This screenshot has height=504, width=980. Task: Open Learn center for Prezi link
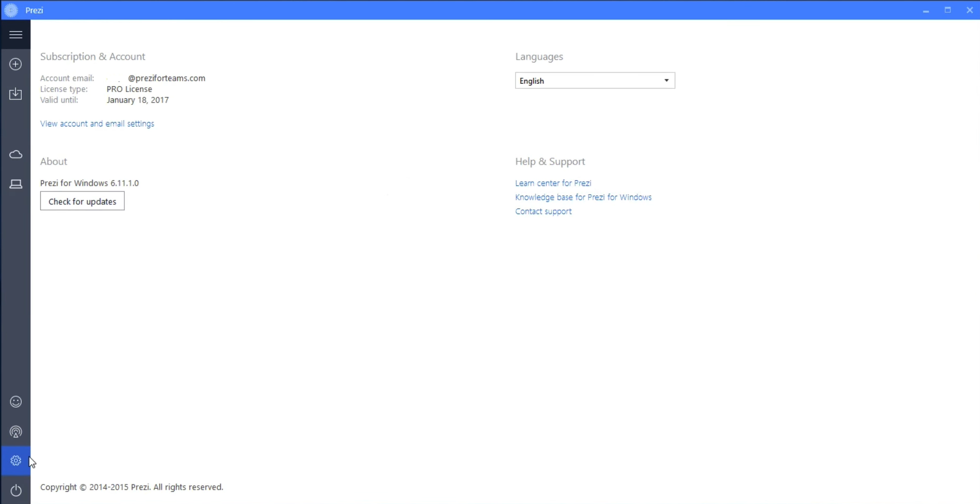point(553,183)
